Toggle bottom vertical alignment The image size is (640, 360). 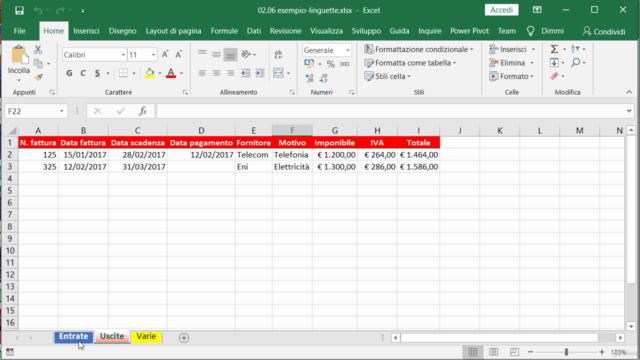coord(230,54)
